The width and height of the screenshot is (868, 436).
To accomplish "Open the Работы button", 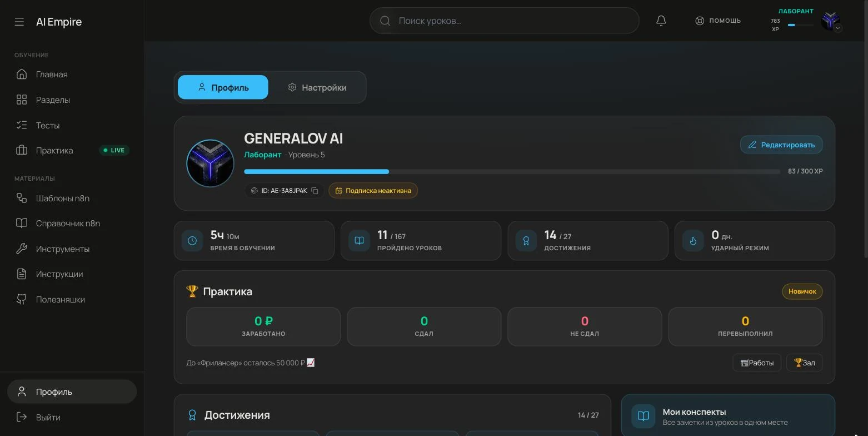I will [x=757, y=363].
